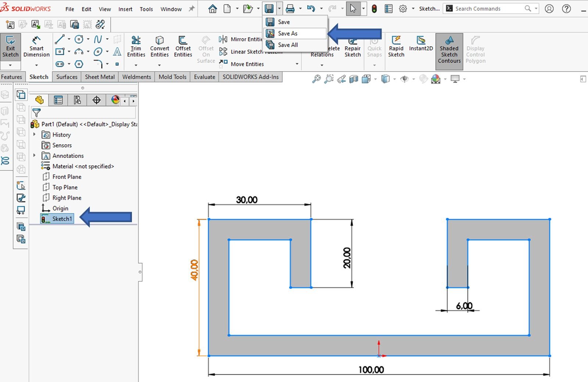Screen dimensions: 588x382
Task: Select Front Plane in the feature tree
Action: pyautogui.click(x=67, y=177)
